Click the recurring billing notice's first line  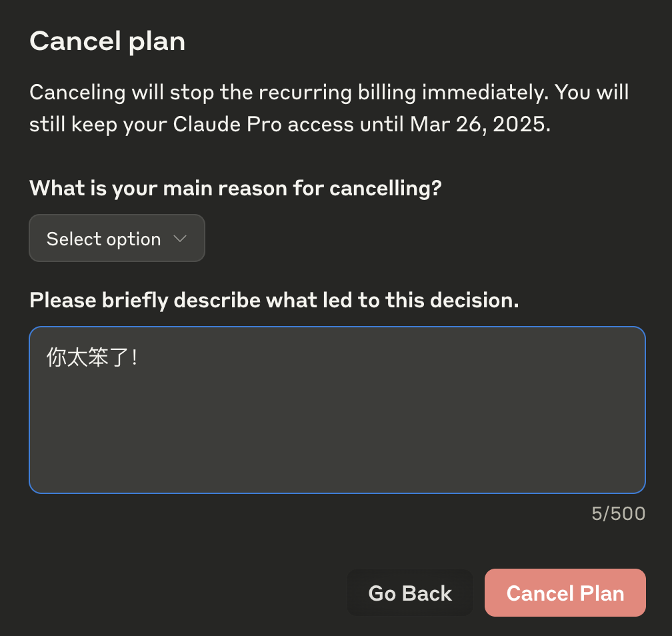pyautogui.click(x=329, y=93)
